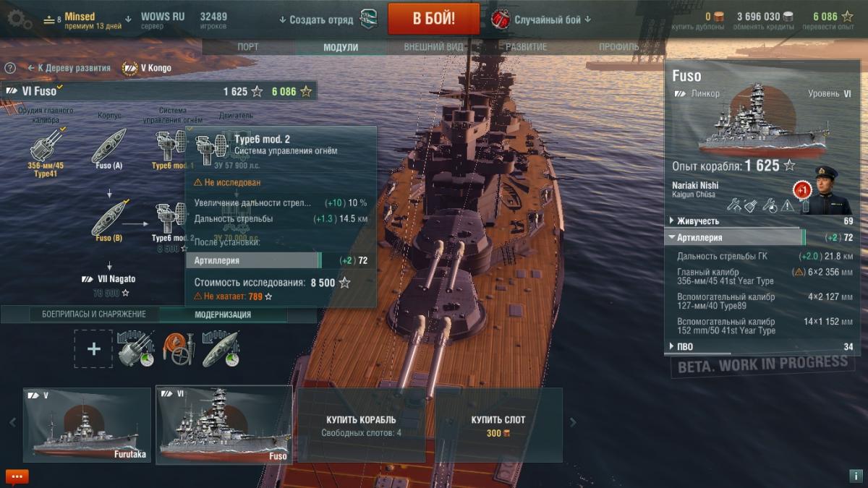
Task: Switch to the БОЕПРИПАСЫ И СНАРЯЖЕНИЕ tab
Action: pos(94,314)
